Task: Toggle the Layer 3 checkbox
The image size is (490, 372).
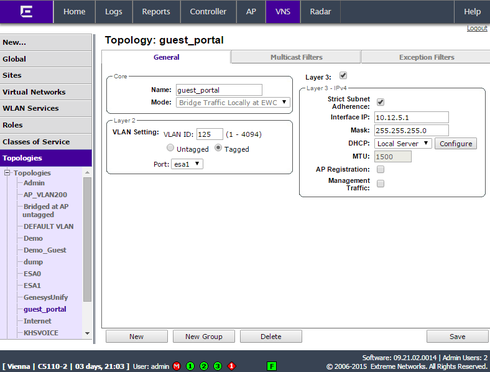Action: (343, 76)
